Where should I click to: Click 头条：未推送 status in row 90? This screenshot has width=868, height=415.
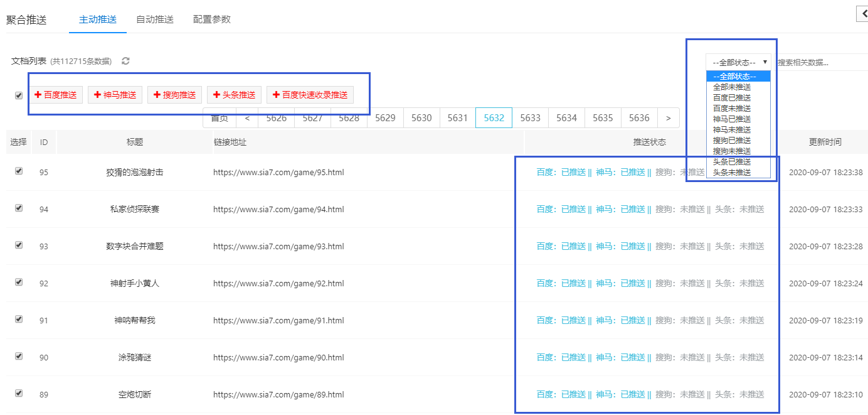pyautogui.click(x=740, y=357)
